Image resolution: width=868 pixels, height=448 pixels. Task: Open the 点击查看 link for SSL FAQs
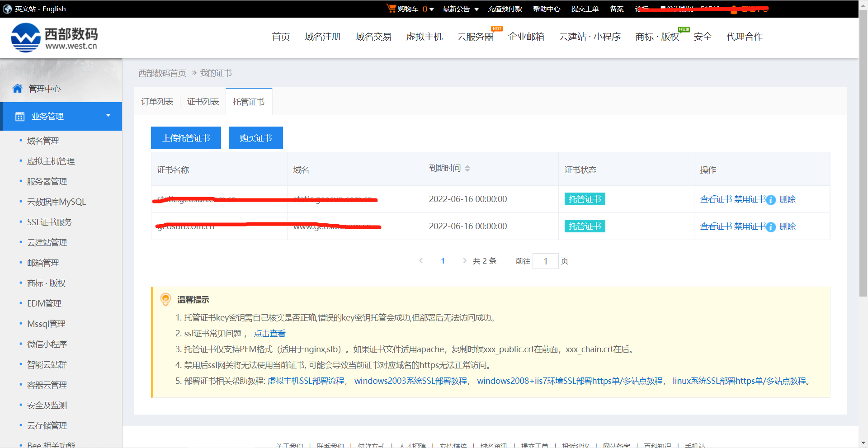coord(269,333)
